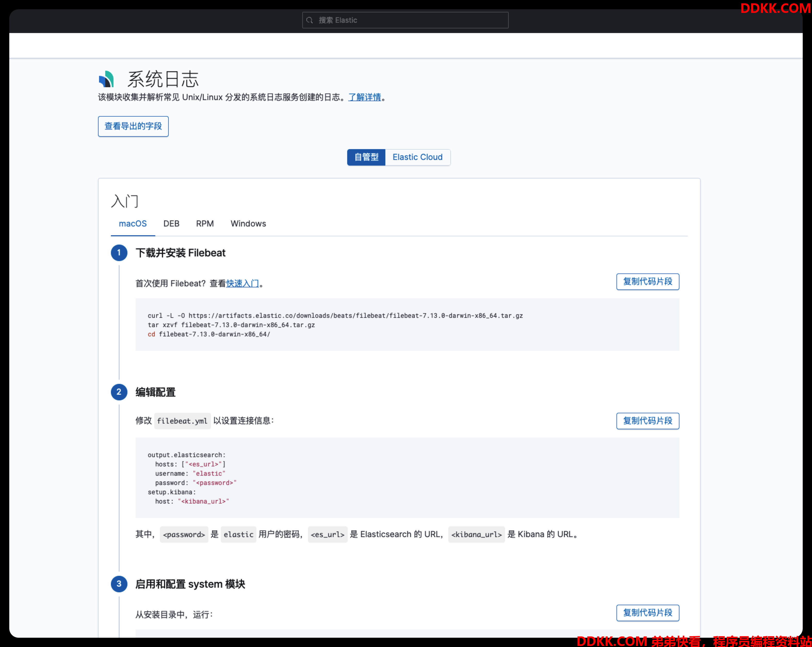This screenshot has width=812, height=647.
Task: Click the tar xzvf command line
Action: [231, 325]
